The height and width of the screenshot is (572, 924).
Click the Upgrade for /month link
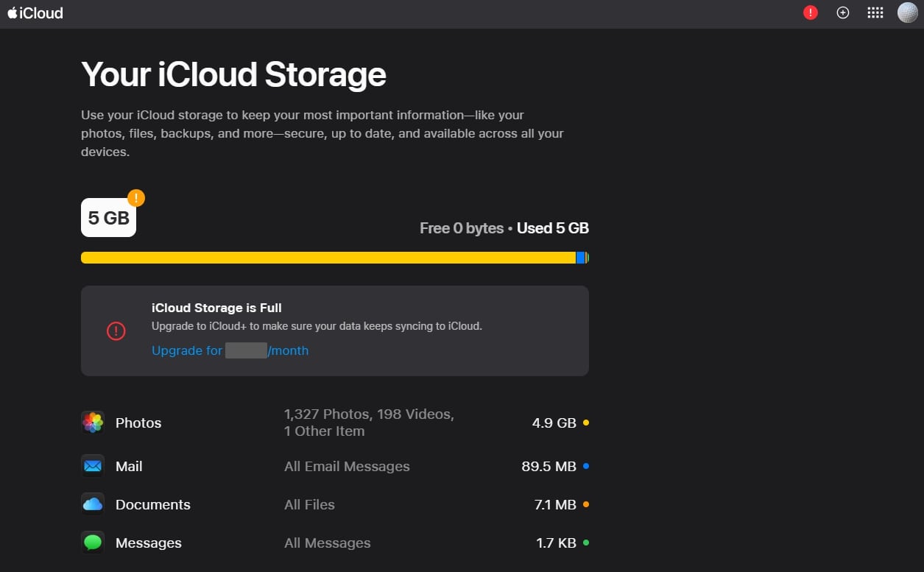click(x=230, y=350)
